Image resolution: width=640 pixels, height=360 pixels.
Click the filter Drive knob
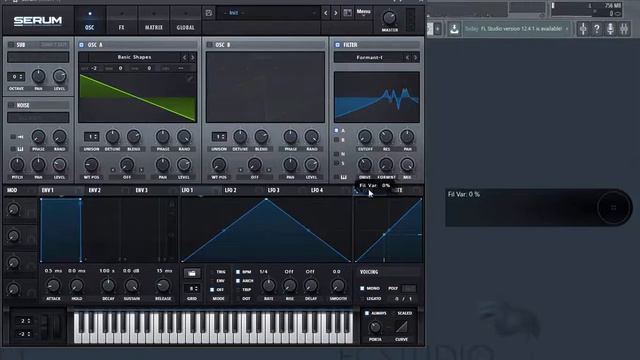click(x=364, y=165)
